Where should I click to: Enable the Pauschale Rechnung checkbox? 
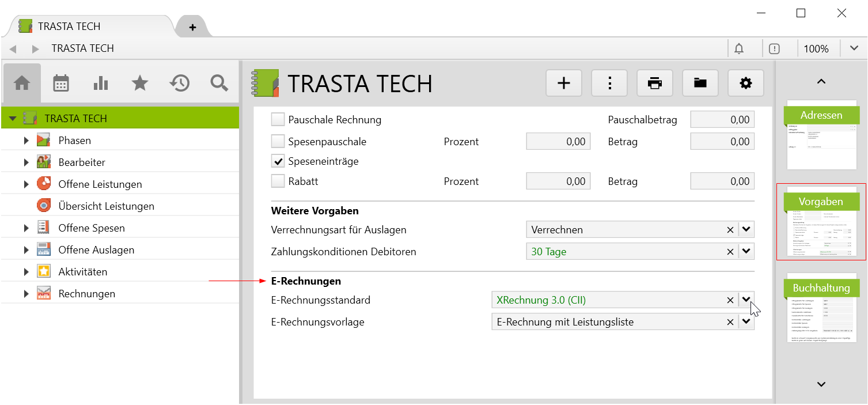(278, 120)
